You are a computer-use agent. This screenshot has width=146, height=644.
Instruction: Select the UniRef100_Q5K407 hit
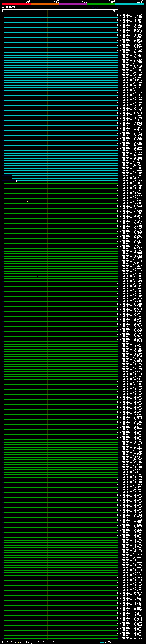point(131,178)
